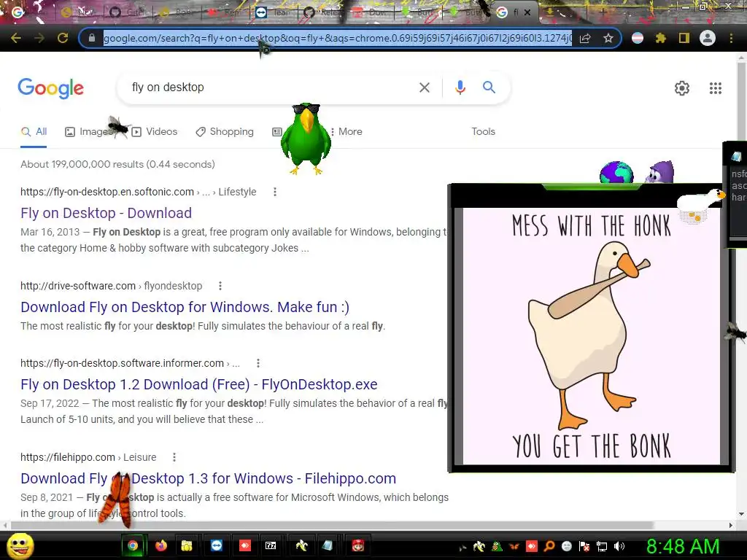747x560 pixels.
Task: Clear the Google search box
Action: [425, 87]
